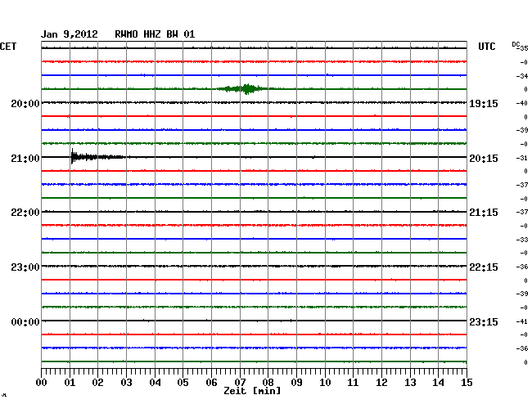Click the DC value -33
The height and width of the screenshot is (404, 532).
point(522,240)
